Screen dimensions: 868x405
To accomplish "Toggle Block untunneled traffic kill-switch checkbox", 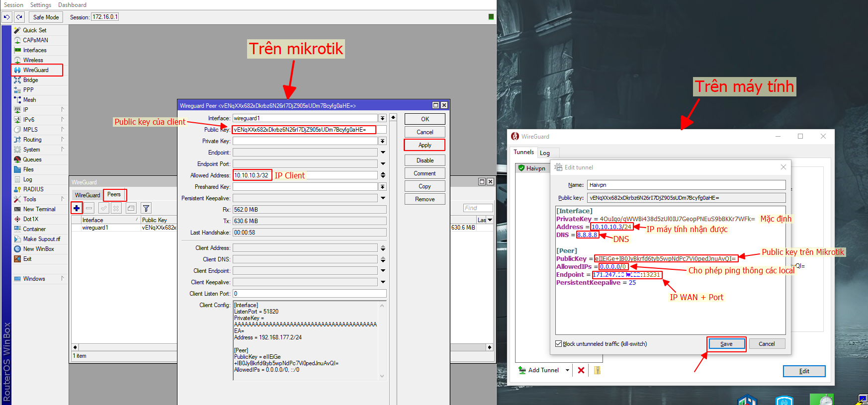I will click(559, 344).
